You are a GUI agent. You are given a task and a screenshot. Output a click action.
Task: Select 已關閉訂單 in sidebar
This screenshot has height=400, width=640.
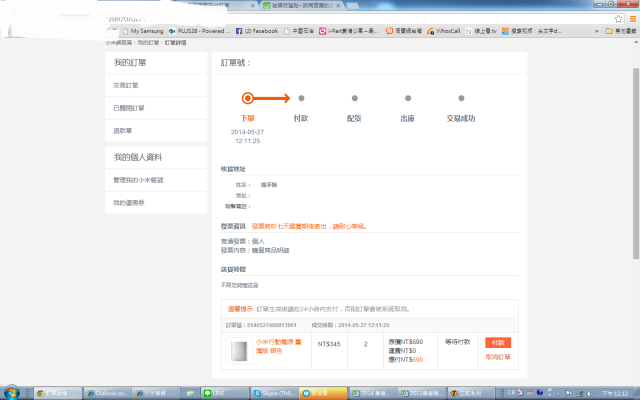tap(156, 108)
